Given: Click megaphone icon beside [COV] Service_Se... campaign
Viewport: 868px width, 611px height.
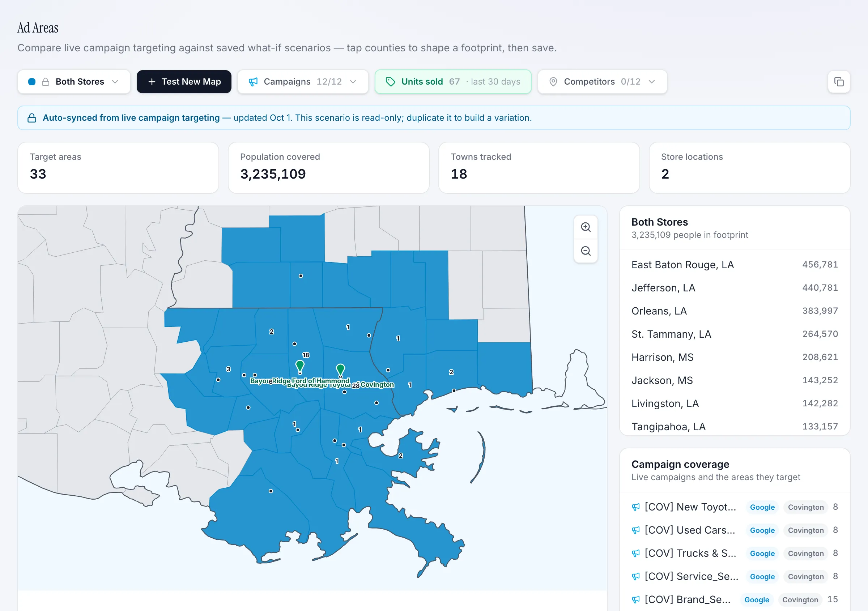Looking at the screenshot, I should (x=636, y=577).
